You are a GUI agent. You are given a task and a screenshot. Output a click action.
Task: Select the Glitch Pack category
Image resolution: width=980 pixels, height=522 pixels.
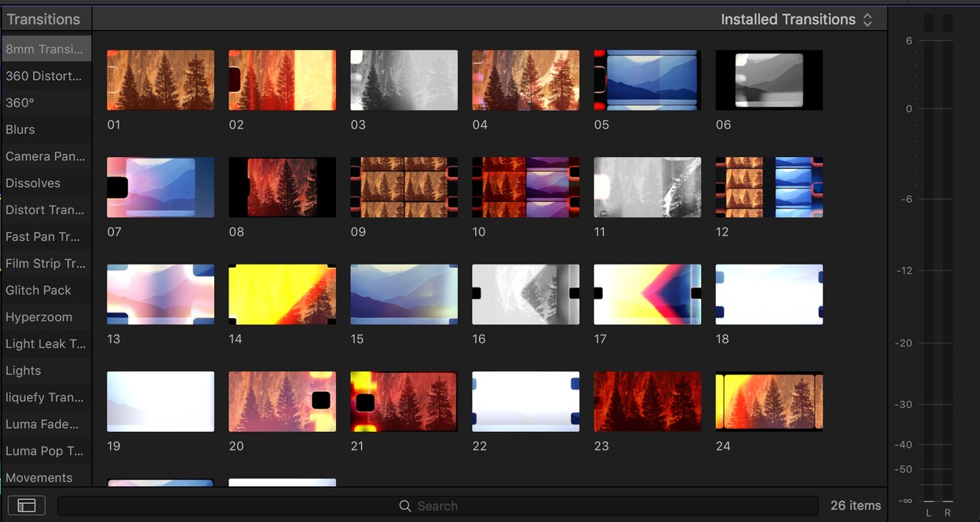coord(37,290)
